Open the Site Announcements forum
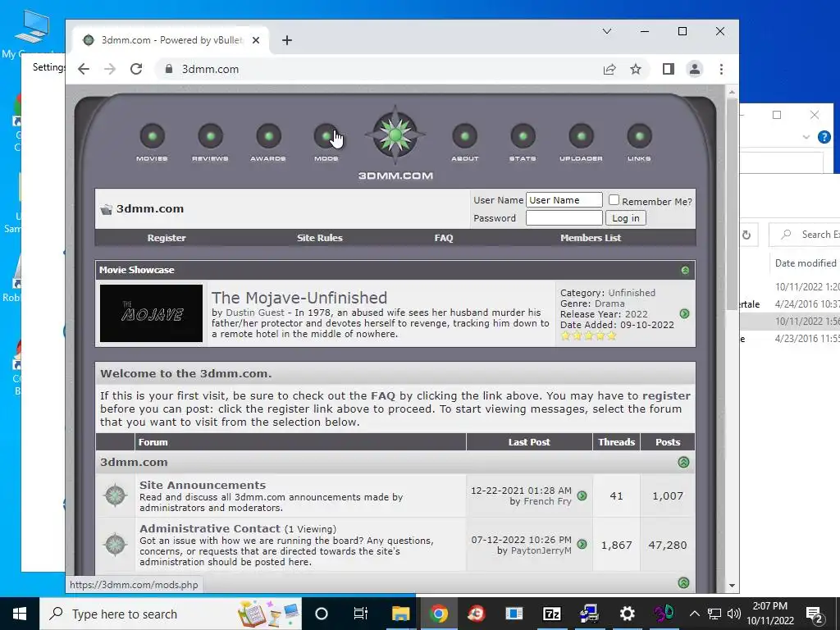This screenshot has height=630, width=840. [x=203, y=485]
